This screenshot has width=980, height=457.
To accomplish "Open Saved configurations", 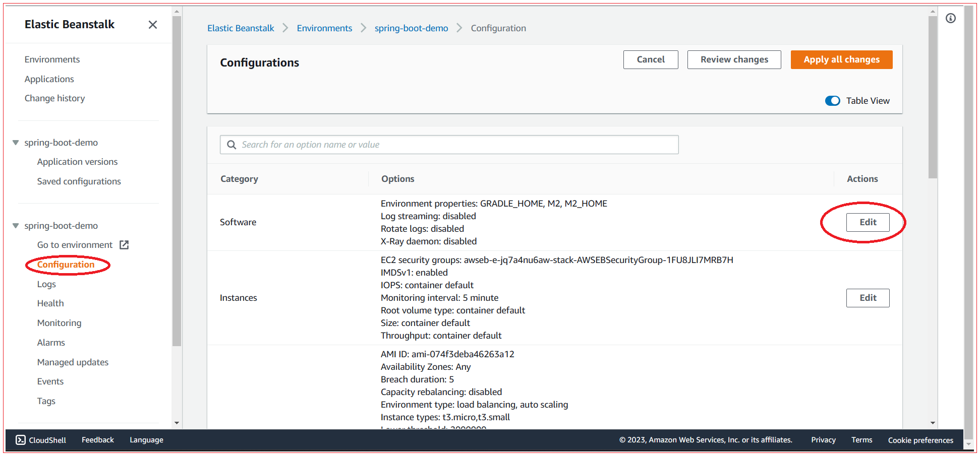I will [79, 181].
